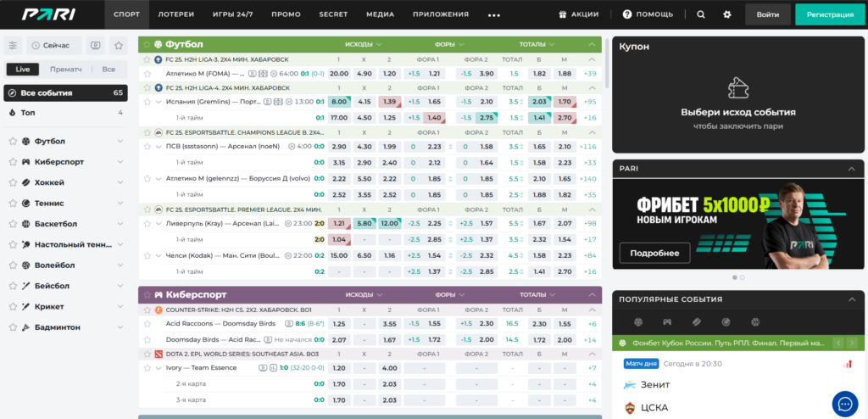Screen dimensions: 868x419
Task: Favorite the Киберспорт section header star
Action: tap(147, 295)
